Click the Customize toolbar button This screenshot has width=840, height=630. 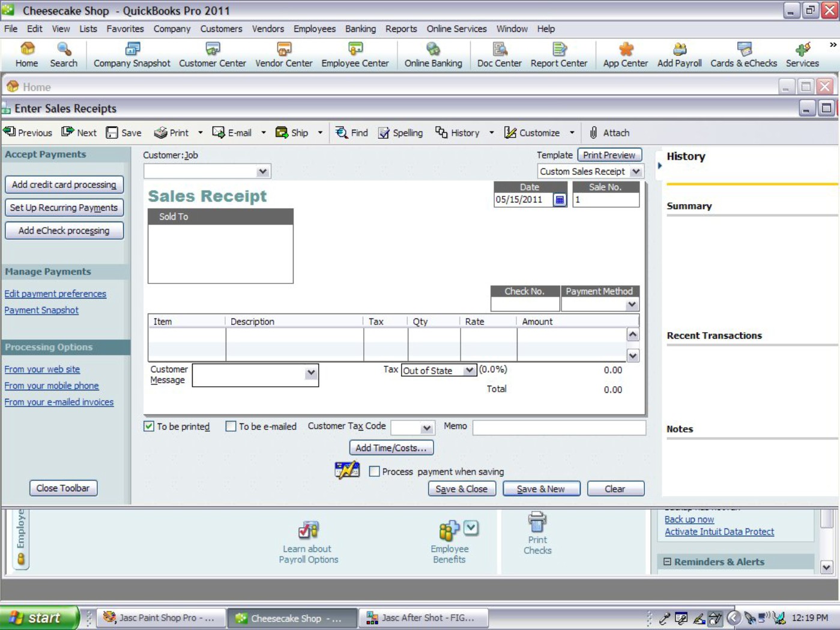(532, 133)
